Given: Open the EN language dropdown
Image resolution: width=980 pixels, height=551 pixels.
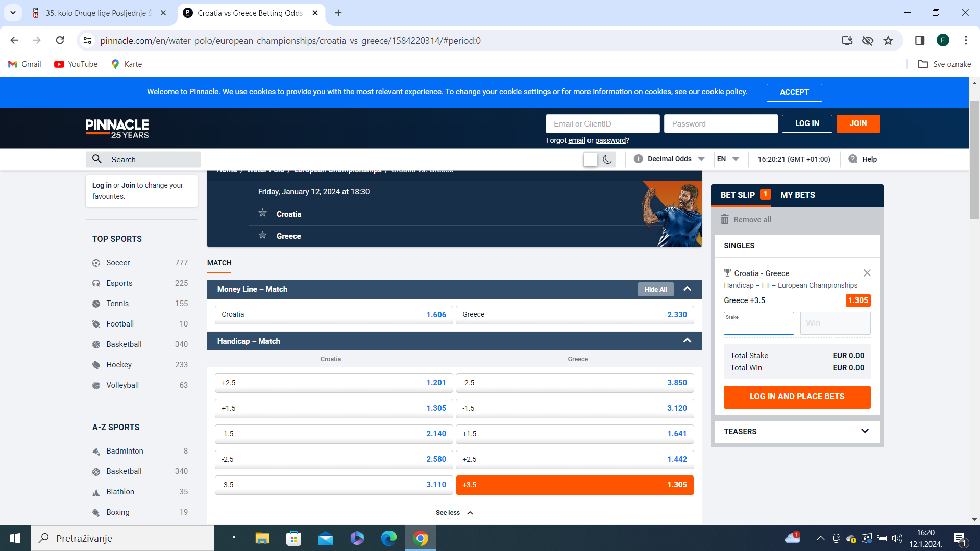Looking at the screenshot, I should pos(728,159).
